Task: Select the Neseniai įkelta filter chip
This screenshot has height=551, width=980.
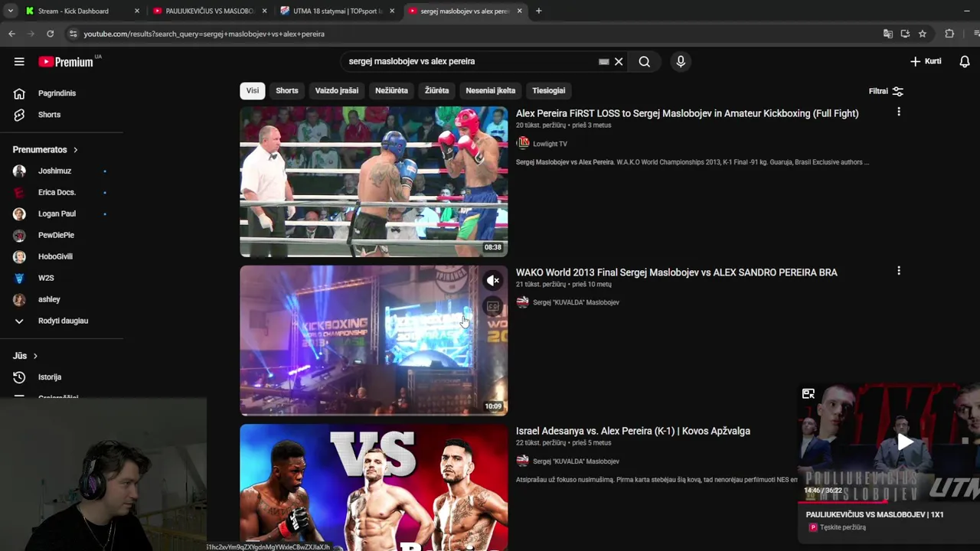Action: [491, 90]
